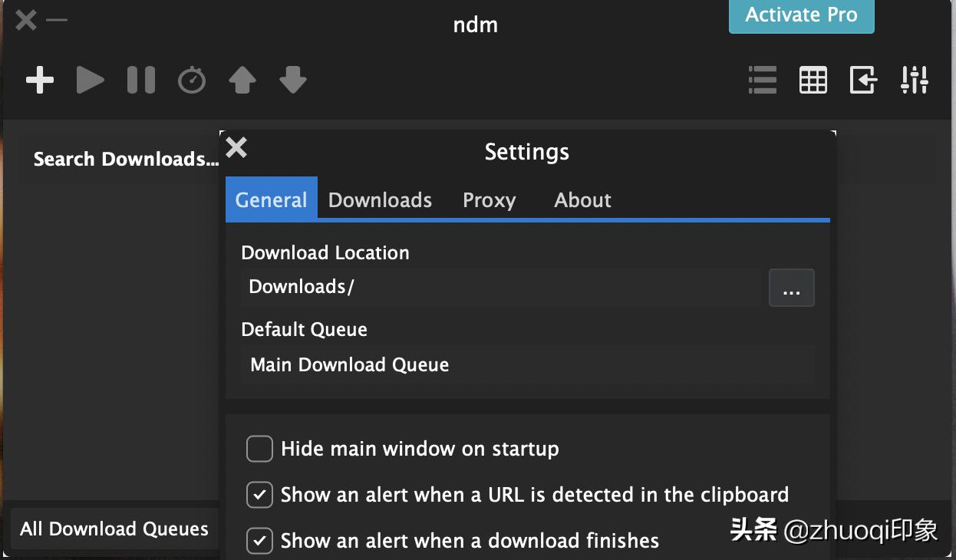The height and width of the screenshot is (560, 956).
Task: Close the Settings dialog
Action: coord(236,147)
